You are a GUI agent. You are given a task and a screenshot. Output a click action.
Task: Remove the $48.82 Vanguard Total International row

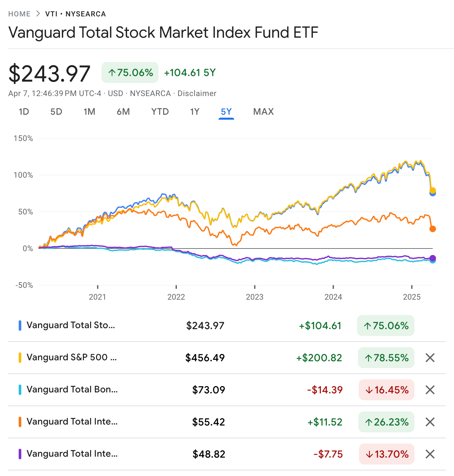point(430,454)
